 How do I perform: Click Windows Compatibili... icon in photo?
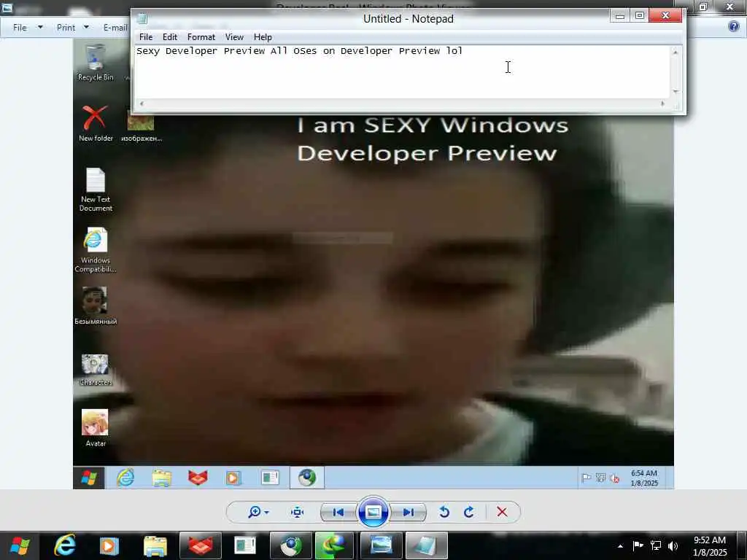[x=96, y=251]
